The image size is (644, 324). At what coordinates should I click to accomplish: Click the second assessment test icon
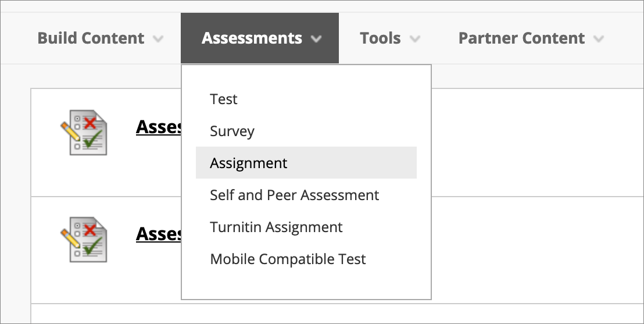click(x=84, y=239)
